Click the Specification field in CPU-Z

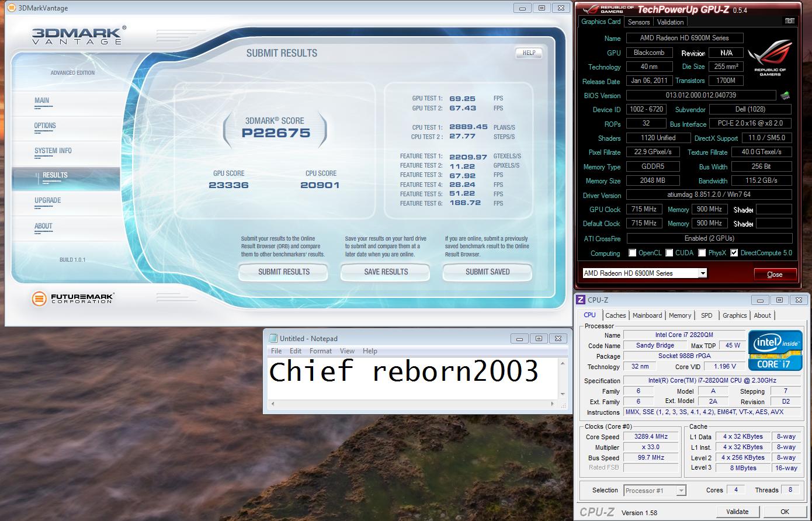pos(712,381)
